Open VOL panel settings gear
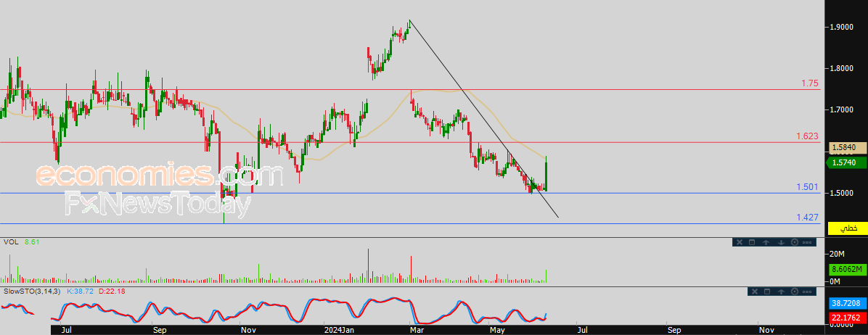 795,242
